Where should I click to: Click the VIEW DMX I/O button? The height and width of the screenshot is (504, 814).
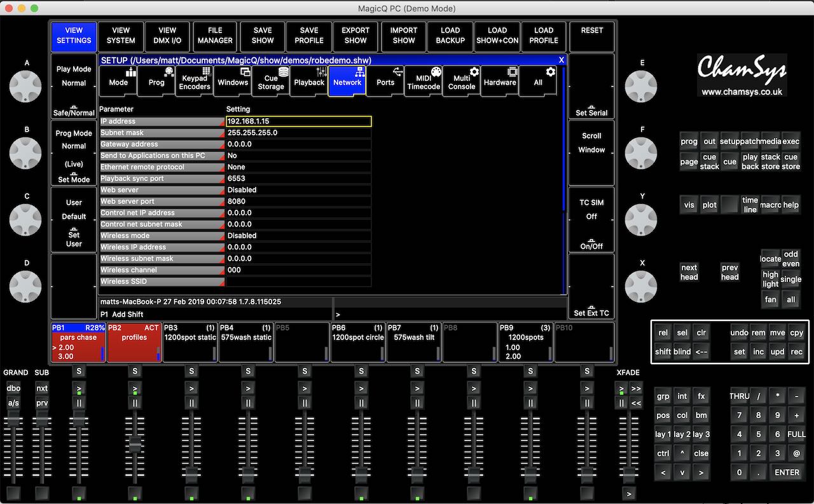click(167, 37)
